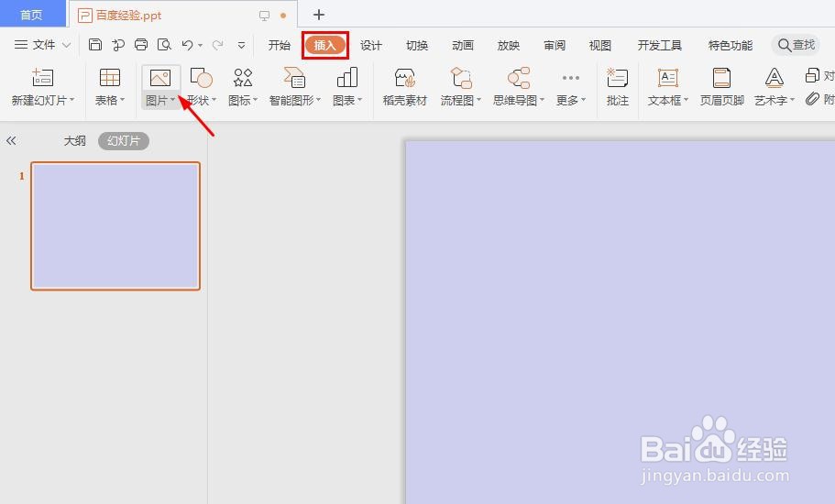Viewport: 835px width, 504px height.
Task: Expand the 图标 dropdown label
Action: 243,100
